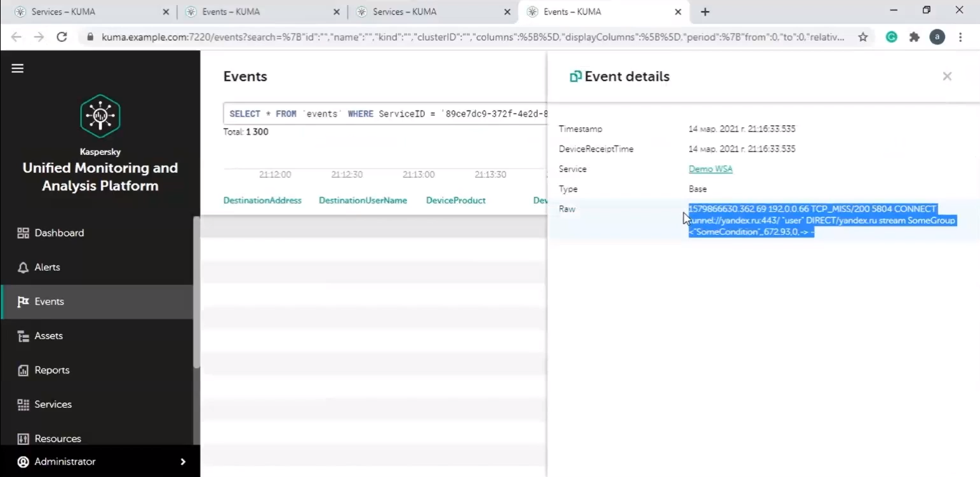Sort by DestinationAddress column header
Image resolution: width=980 pixels, height=477 pixels.
coord(262,201)
